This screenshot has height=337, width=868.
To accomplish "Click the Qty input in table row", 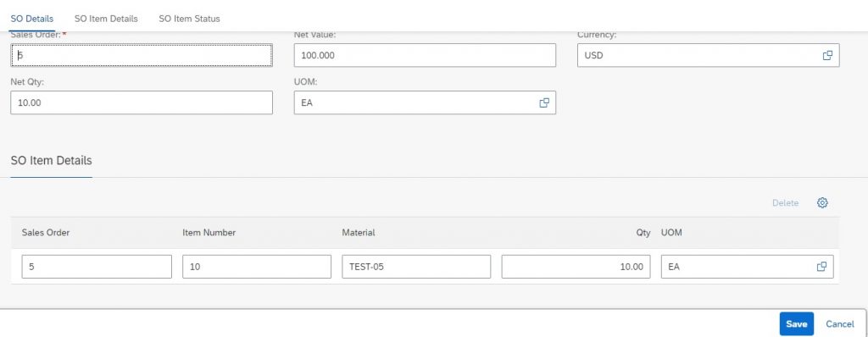I will [x=576, y=266].
